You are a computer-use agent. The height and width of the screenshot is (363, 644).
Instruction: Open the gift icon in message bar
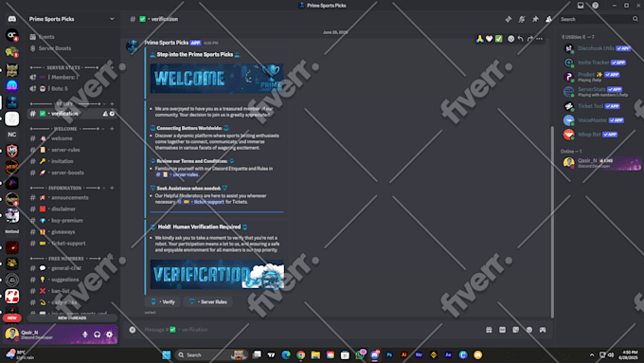click(x=489, y=330)
